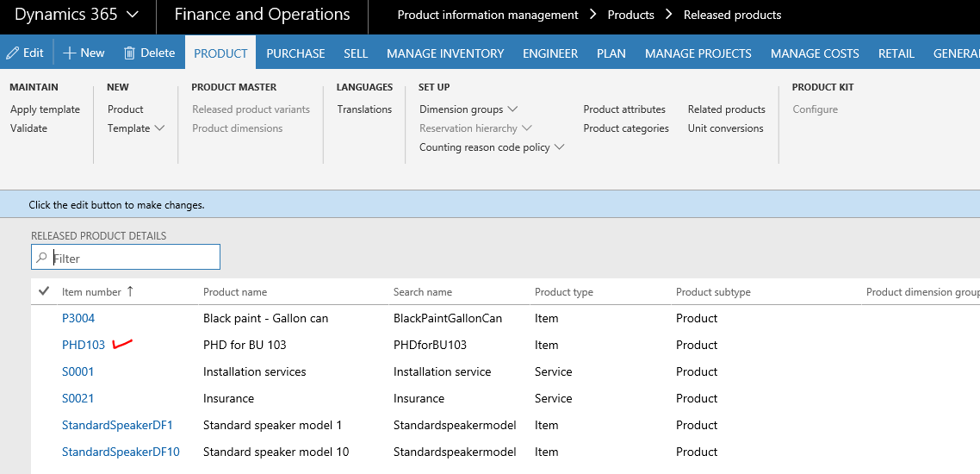The width and height of the screenshot is (980, 474).
Task: Click the Product name column header
Action: click(x=235, y=292)
